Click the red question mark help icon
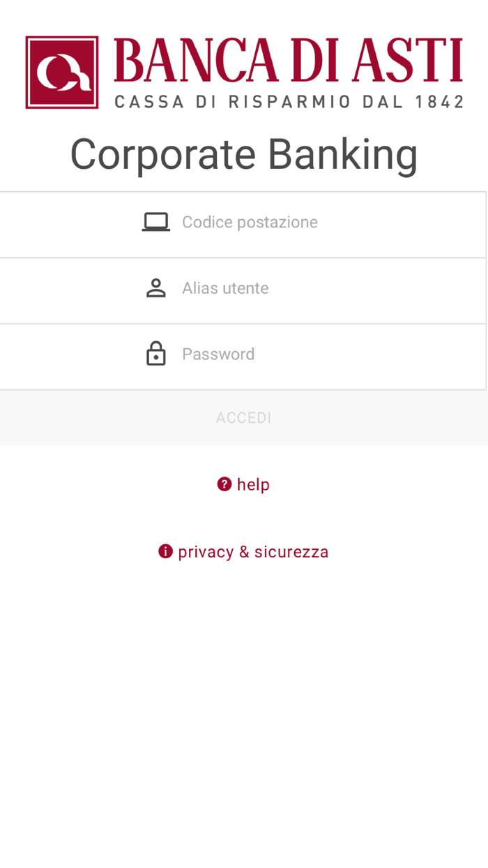 (x=223, y=484)
